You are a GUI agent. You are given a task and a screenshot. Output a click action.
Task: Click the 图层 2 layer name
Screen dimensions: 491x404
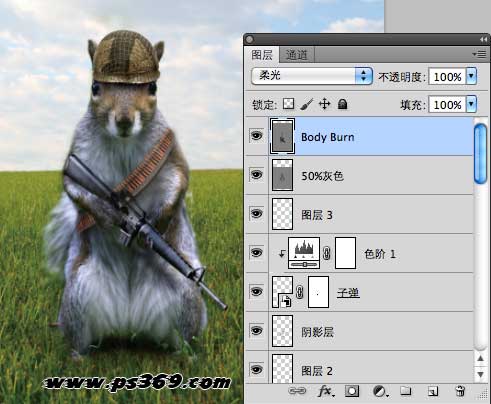click(x=317, y=371)
